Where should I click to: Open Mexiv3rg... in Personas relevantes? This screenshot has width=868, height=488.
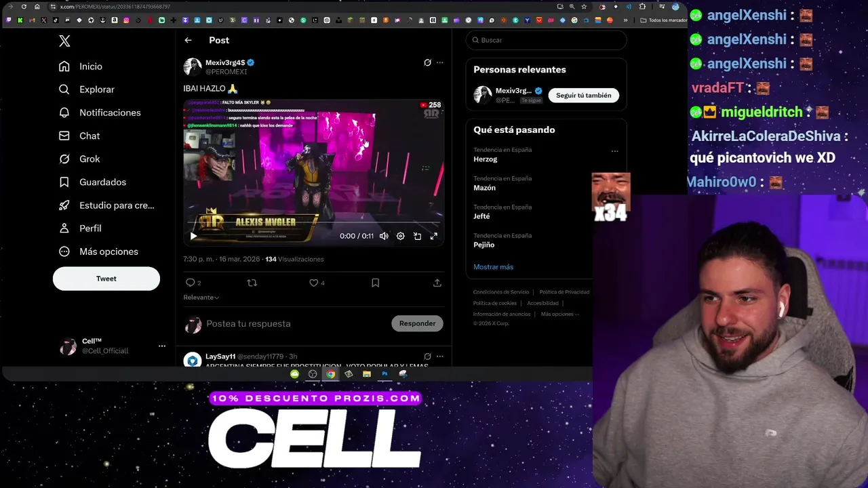pos(513,91)
